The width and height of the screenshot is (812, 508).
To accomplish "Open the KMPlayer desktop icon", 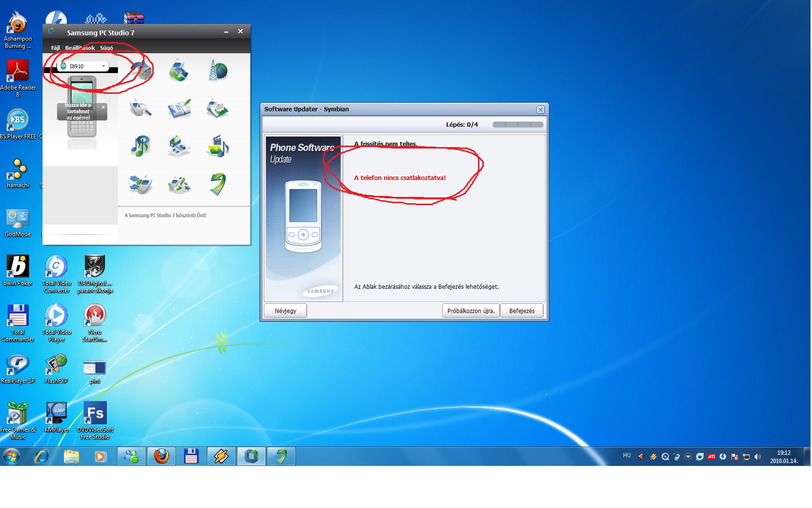I will click(57, 417).
